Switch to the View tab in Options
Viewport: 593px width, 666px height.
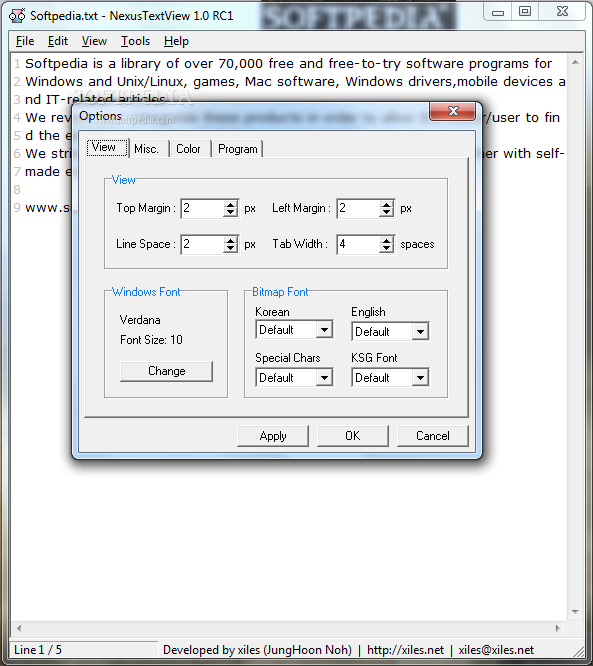(107, 148)
